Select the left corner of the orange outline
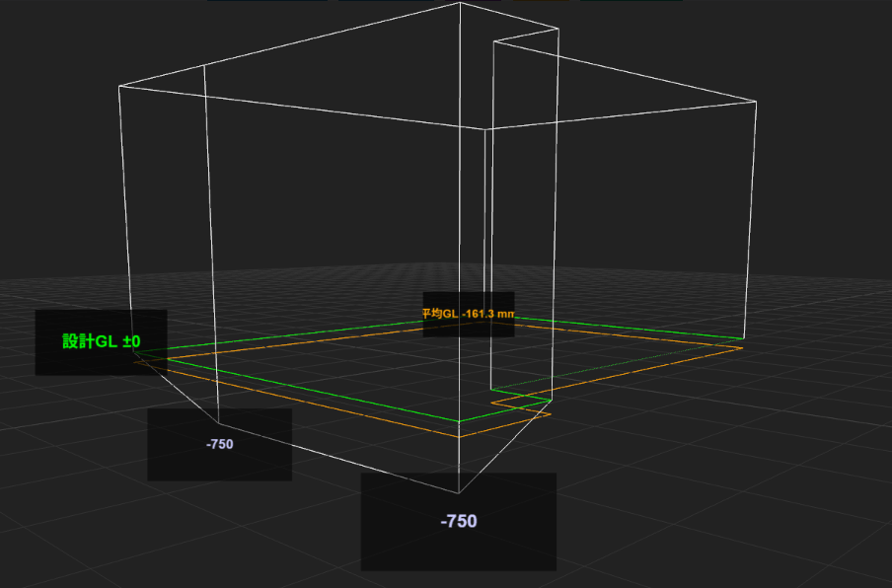892x588 pixels. click(x=135, y=360)
